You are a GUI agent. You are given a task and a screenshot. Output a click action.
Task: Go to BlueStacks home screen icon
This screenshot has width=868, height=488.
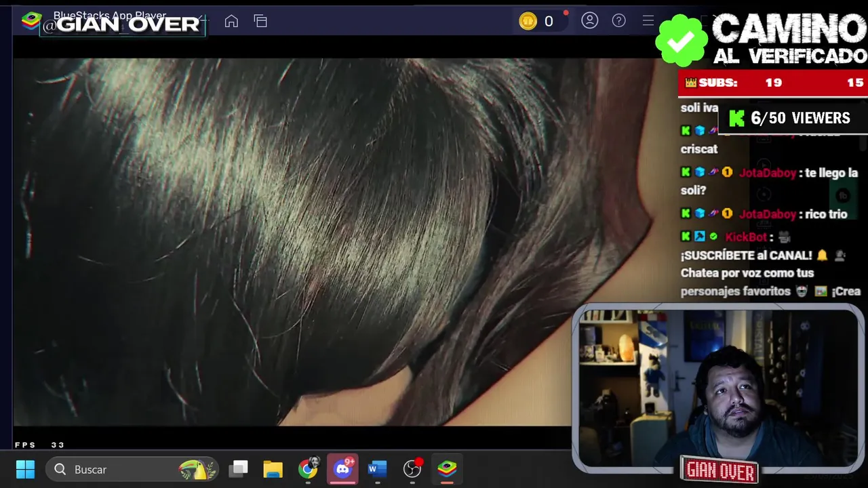[231, 21]
